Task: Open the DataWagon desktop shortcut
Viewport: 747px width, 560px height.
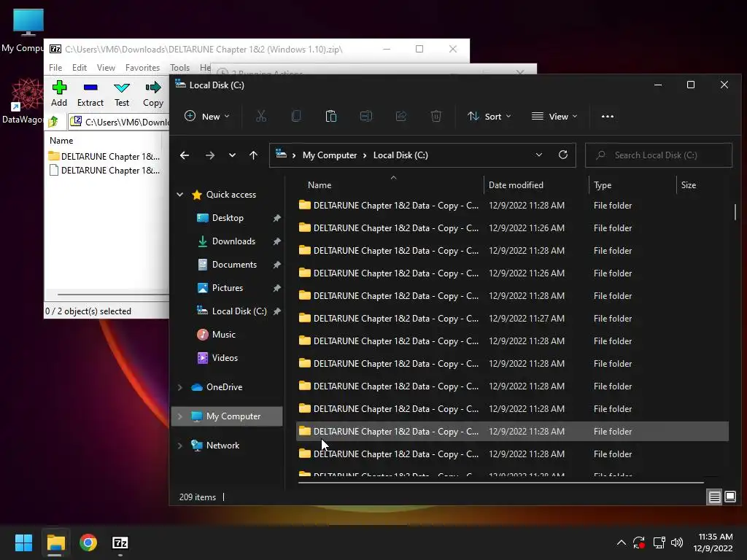Action: (23, 101)
